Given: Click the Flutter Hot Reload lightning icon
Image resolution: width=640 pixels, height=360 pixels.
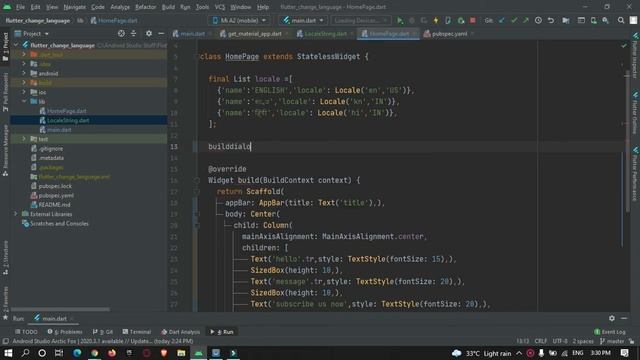Looking at the screenshot, I should point(436,20).
